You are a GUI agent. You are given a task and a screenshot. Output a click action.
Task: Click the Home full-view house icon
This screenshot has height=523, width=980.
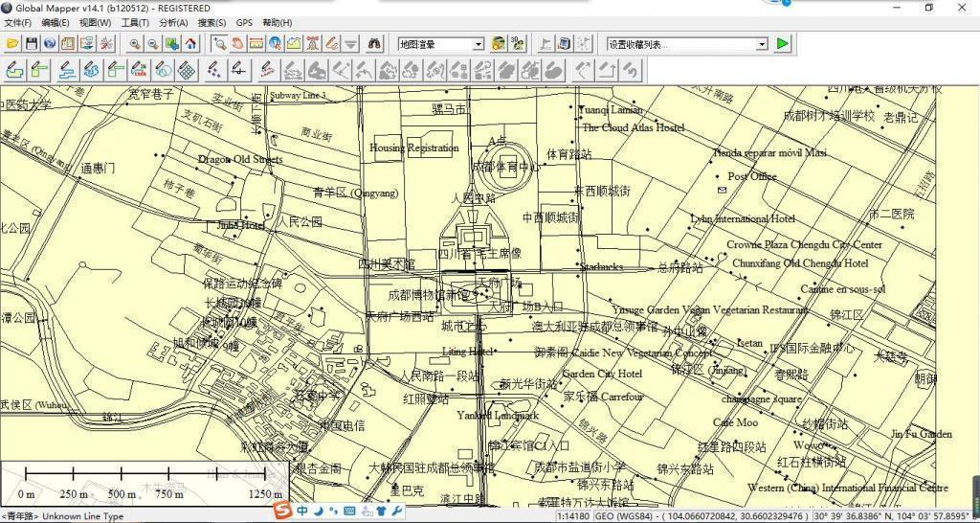[190, 44]
